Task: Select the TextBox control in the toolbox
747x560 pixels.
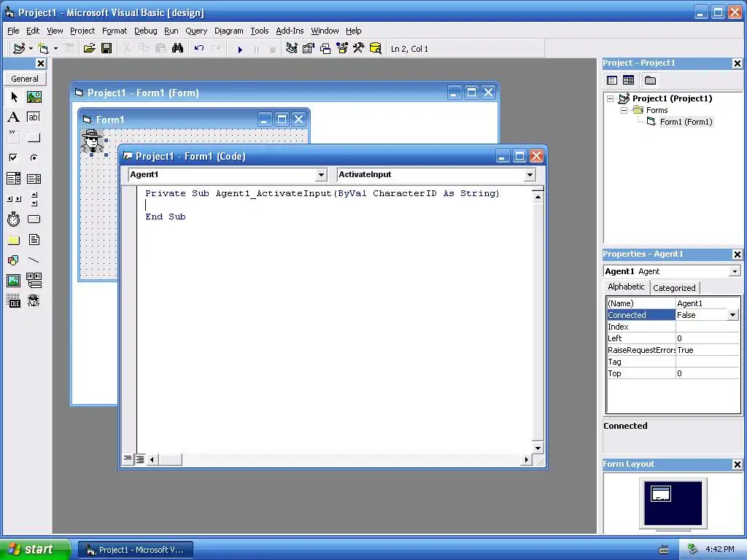Action: click(34, 117)
